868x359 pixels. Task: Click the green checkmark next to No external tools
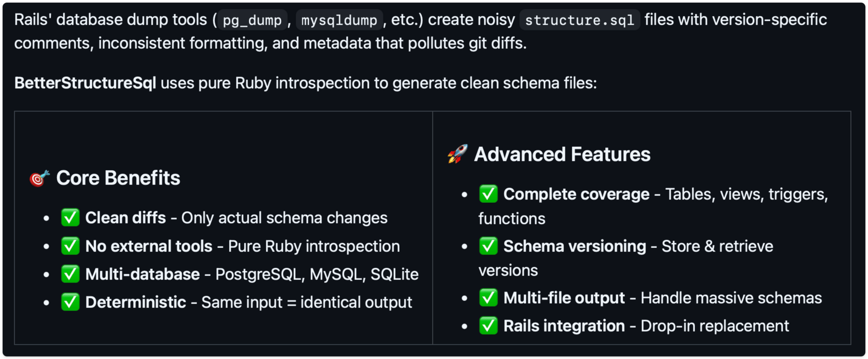point(71,246)
